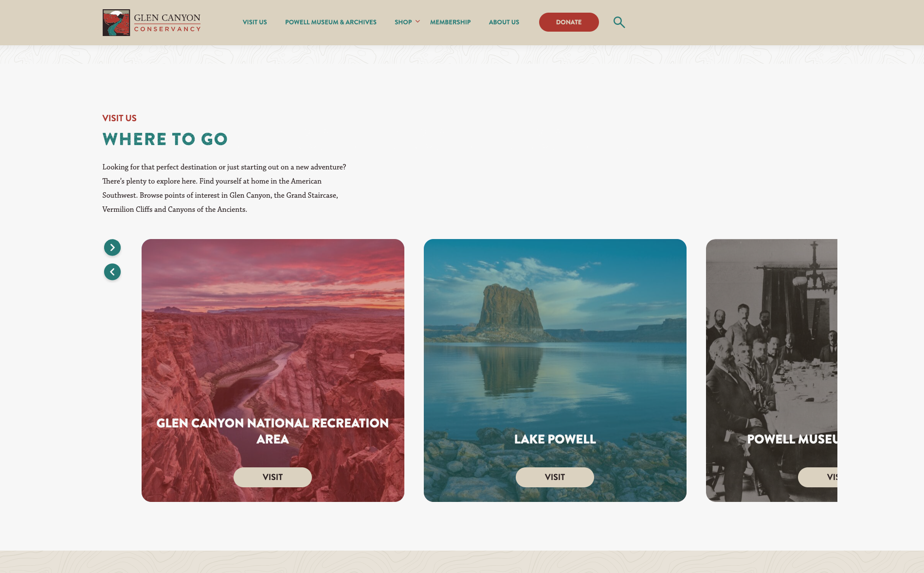Go to the Membership page
The width and height of the screenshot is (924, 573).
451,22
